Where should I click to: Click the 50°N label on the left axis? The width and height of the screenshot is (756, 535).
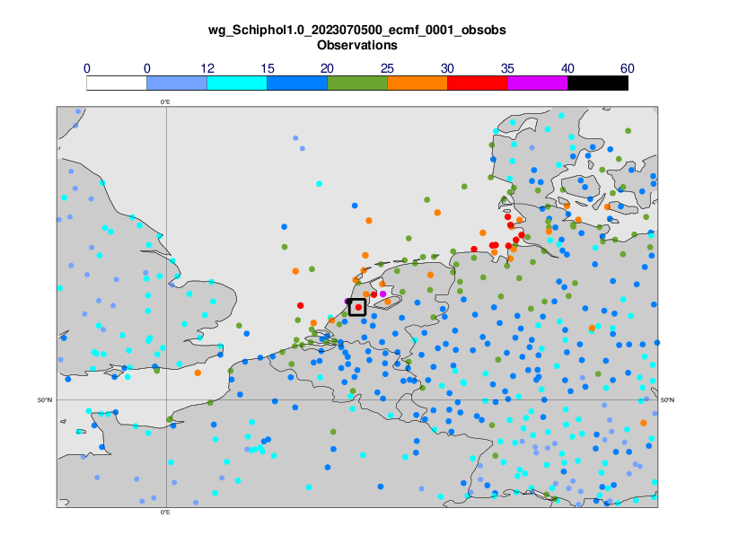(45, 400)
